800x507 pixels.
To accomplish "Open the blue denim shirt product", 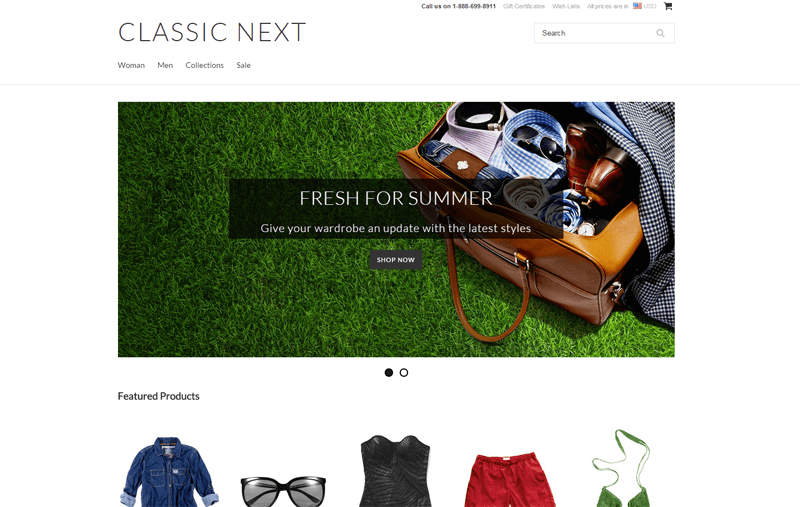I will pos(169,472).
